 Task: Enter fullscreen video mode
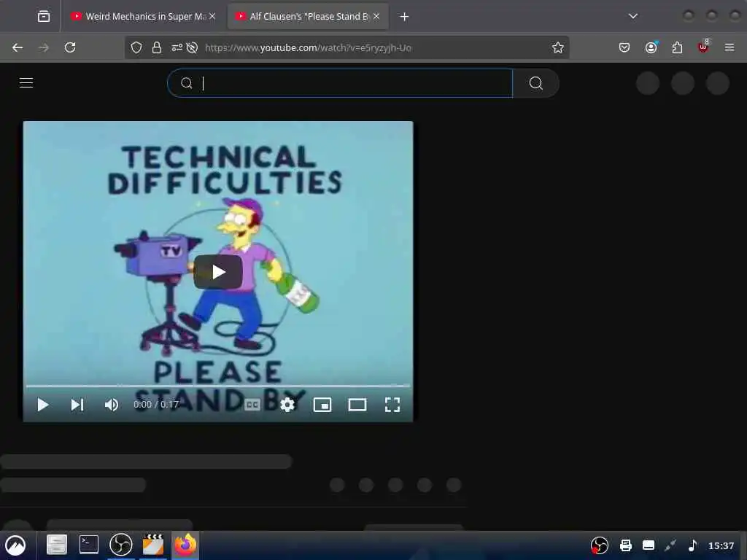pos(392,405)
